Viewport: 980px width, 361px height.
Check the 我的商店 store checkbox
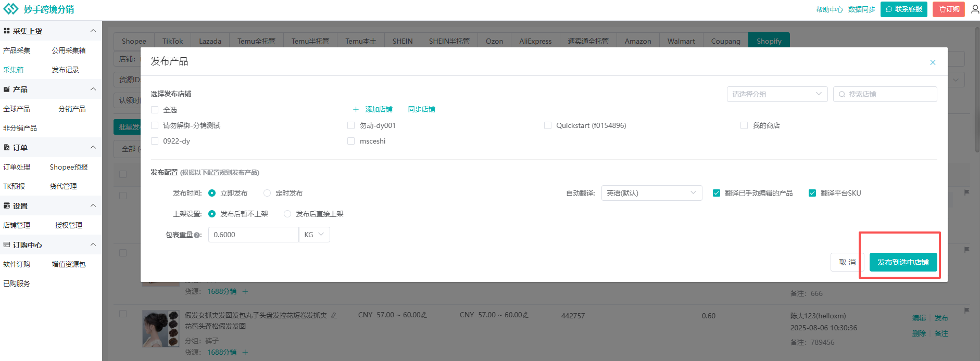pos(744,125)
